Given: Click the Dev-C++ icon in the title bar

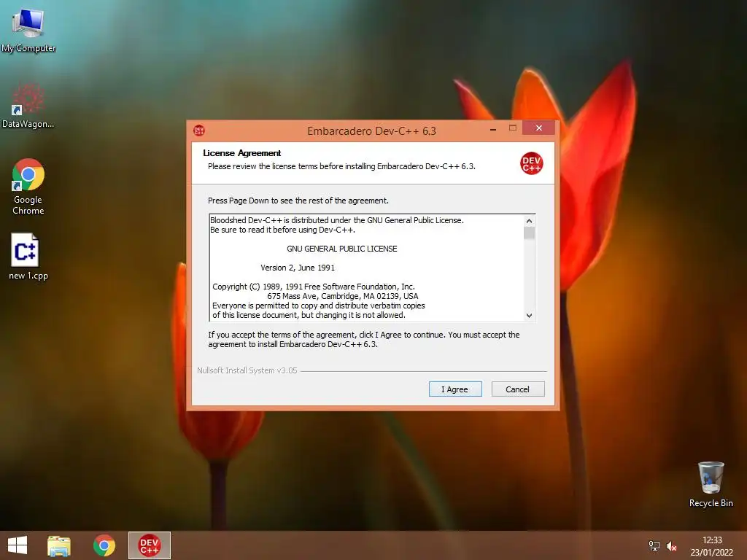Looking at the screenshot, I should click(x=199, y=131).
